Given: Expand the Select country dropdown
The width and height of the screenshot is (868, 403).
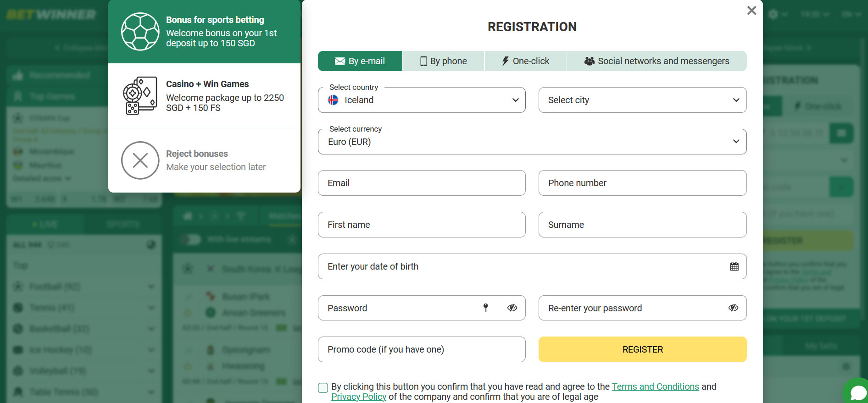Looking at the screenshot, I should point(422,100).
